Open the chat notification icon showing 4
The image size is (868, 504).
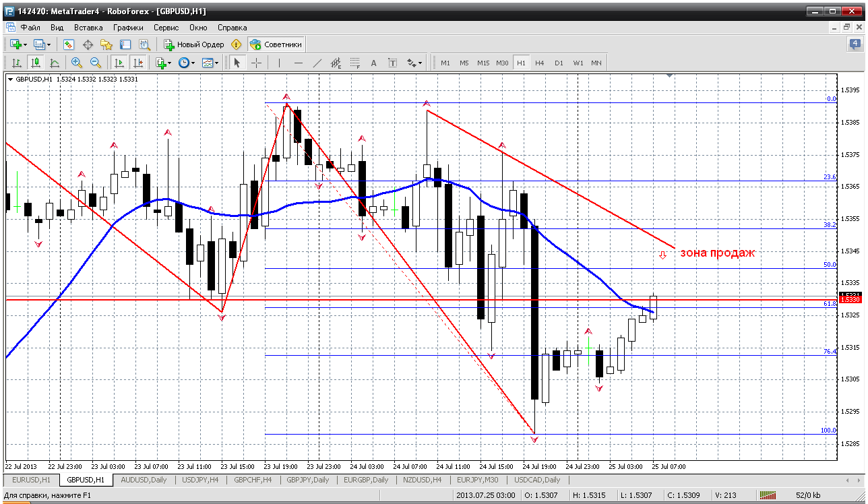(854, 44)
